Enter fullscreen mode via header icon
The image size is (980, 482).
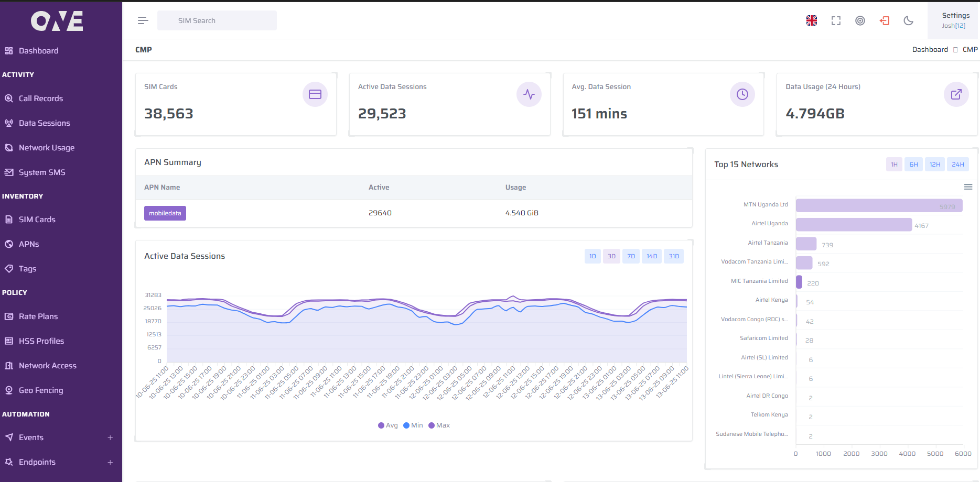[836, 20]
